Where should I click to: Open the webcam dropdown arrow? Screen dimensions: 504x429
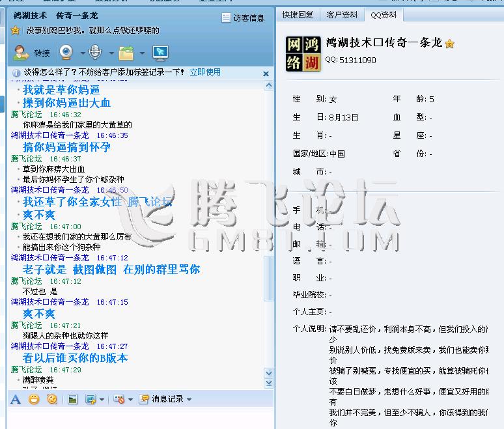point(83,53)
